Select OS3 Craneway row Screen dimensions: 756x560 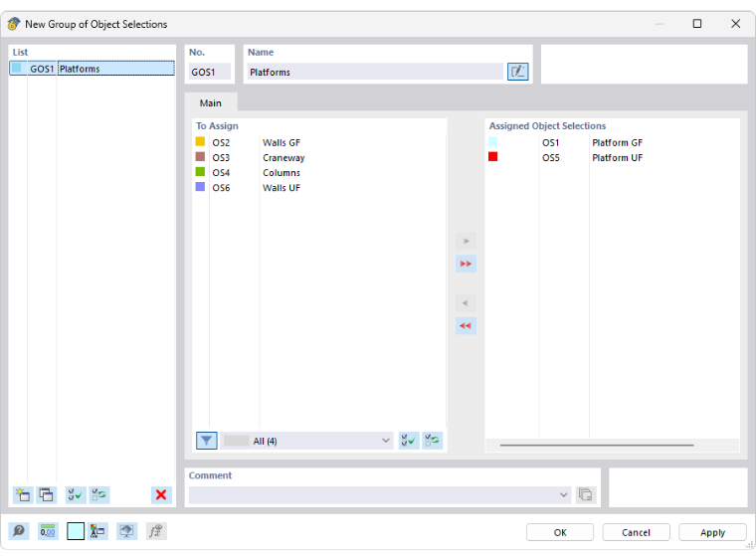319,157
